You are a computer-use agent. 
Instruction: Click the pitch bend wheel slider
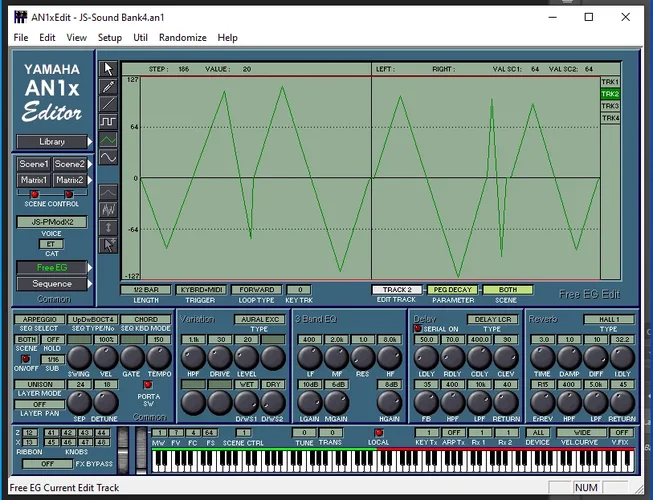tap(123, 450)
